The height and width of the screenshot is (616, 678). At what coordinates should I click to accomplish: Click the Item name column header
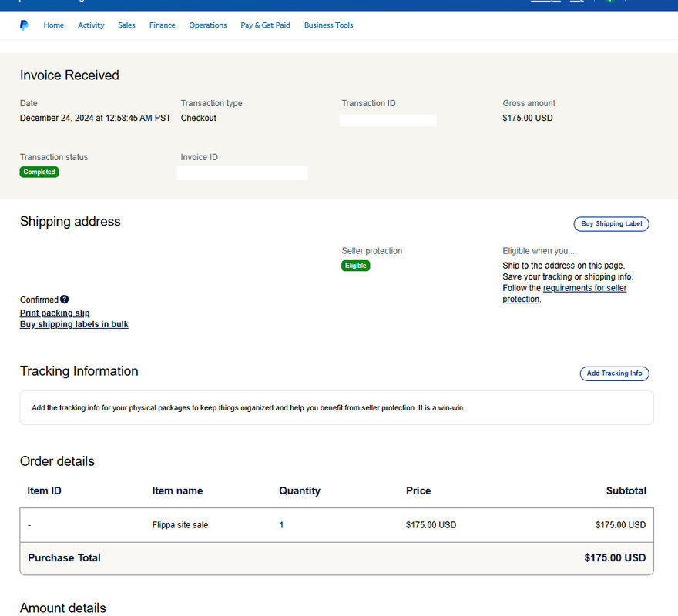coord(177,491)
